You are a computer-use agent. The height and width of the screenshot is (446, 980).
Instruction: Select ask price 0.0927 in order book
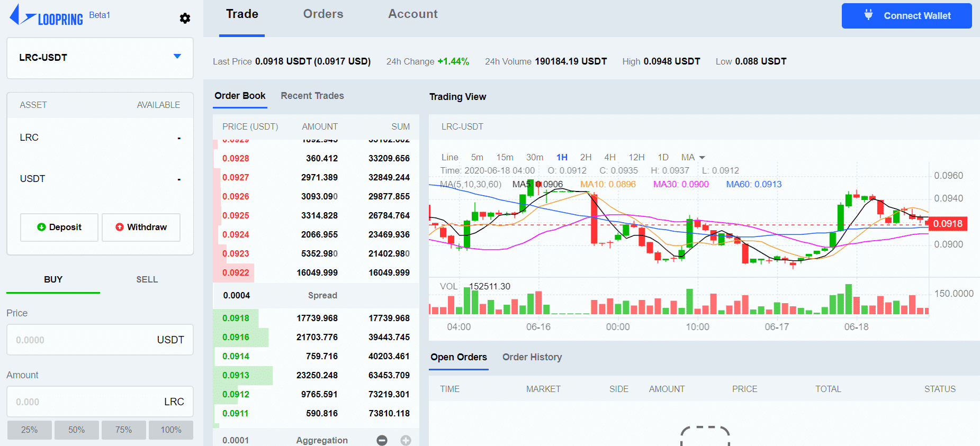click(236, 177)
